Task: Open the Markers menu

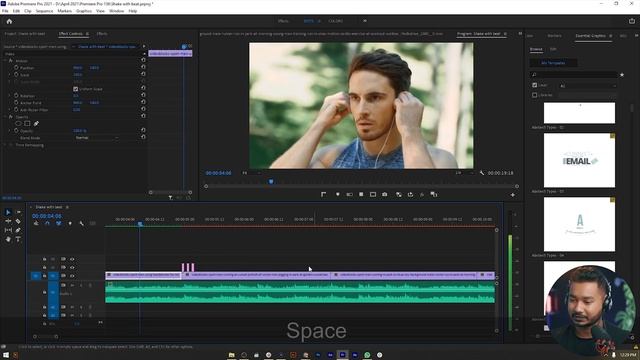Action: pos(64,11)
